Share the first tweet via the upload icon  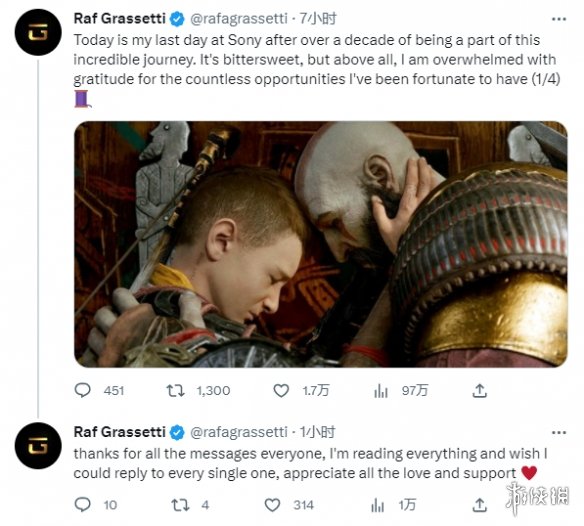(x=480, y=390)
